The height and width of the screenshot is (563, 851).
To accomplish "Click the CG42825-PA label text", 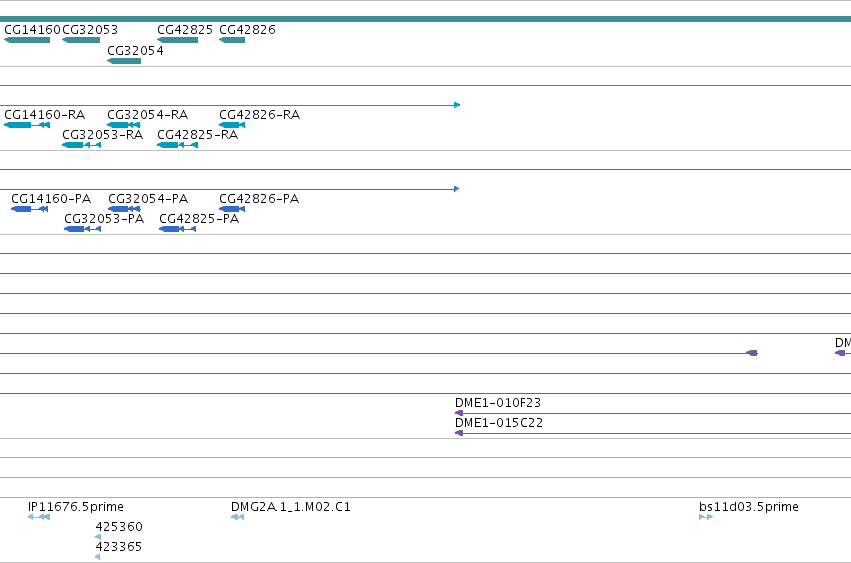I will tap(199, 219).
